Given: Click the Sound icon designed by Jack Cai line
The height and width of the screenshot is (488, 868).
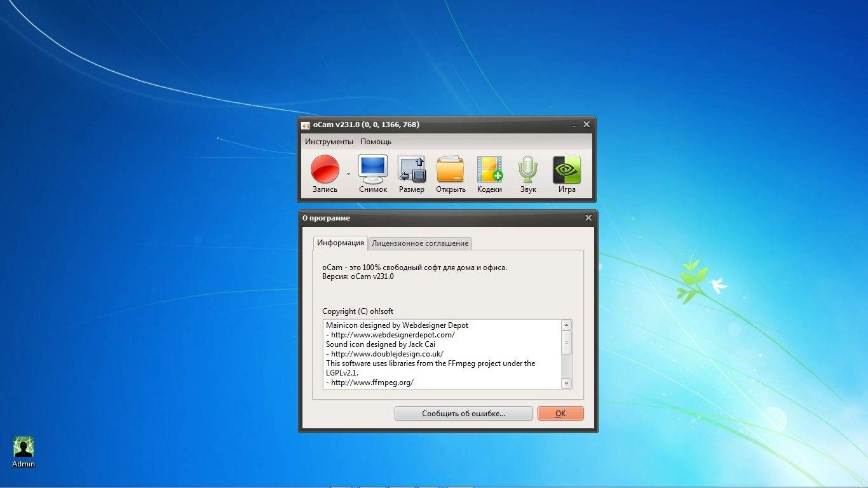Looking at the screenshot, I should 381,344.
